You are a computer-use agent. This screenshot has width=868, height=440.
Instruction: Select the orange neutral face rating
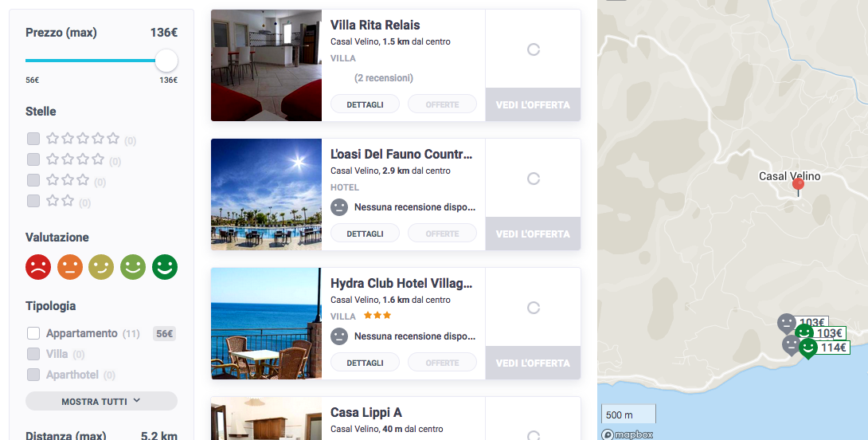(x=70, y=267)
